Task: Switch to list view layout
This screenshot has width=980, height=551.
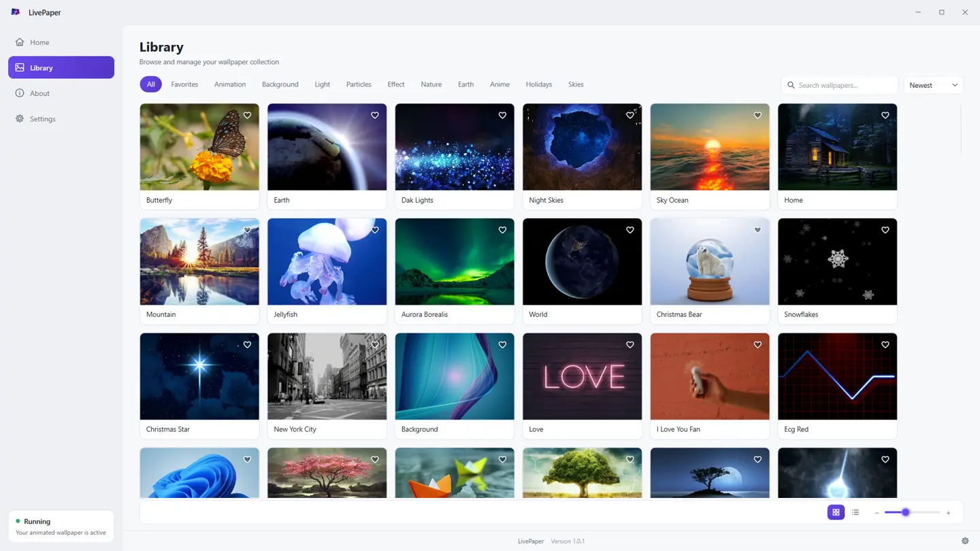Action: (855, 512)
